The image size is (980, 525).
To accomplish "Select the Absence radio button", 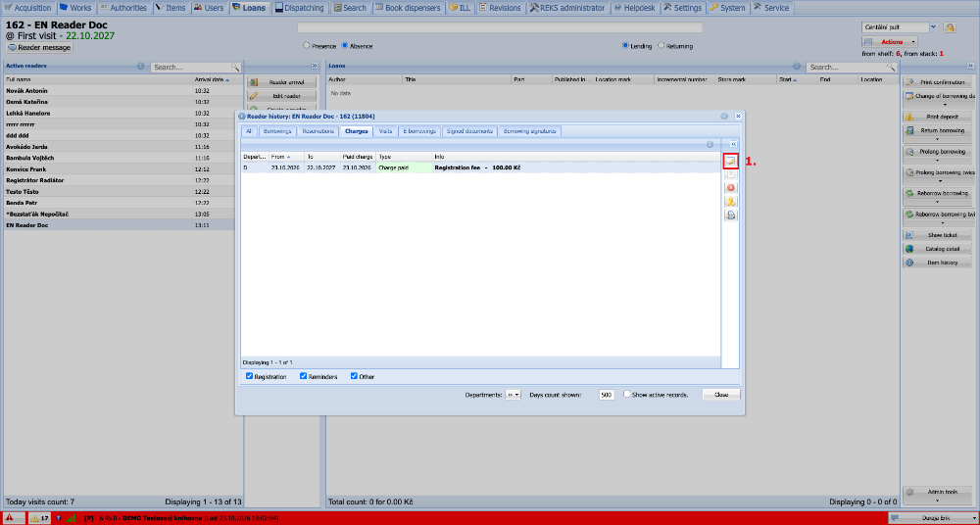I will pos(344,46).
